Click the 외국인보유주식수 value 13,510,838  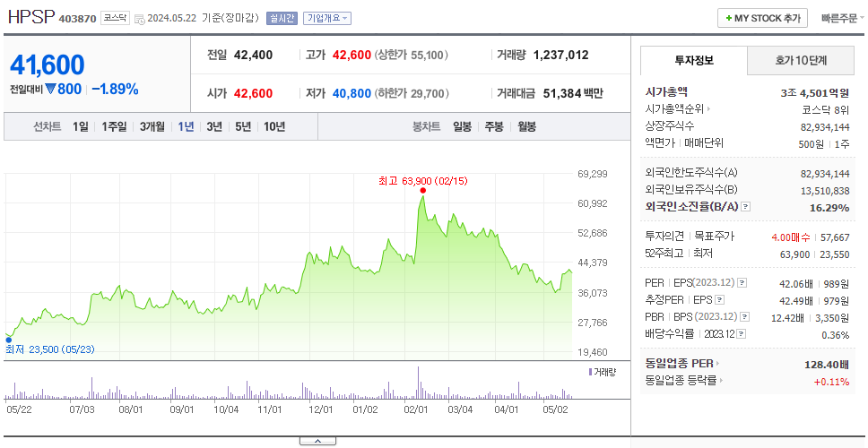[825, 191]
